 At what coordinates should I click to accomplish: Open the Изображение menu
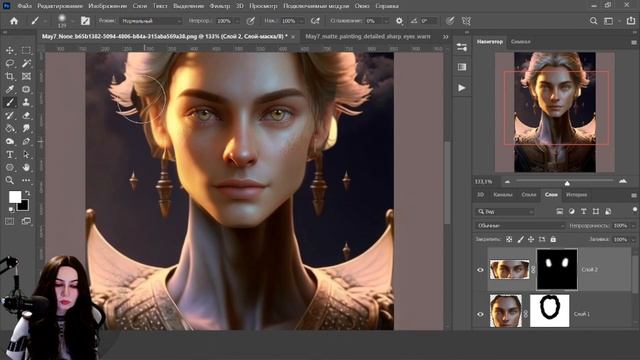[108, 6]
